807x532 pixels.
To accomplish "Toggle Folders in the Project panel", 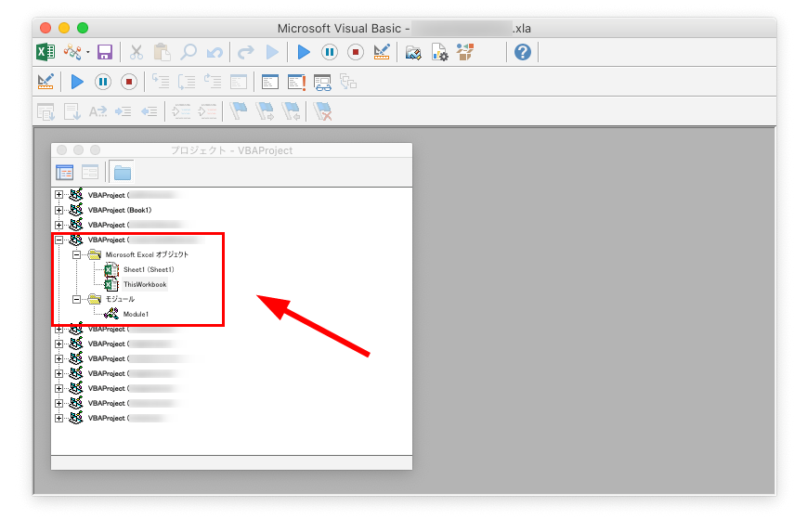I will click(123, 173).
